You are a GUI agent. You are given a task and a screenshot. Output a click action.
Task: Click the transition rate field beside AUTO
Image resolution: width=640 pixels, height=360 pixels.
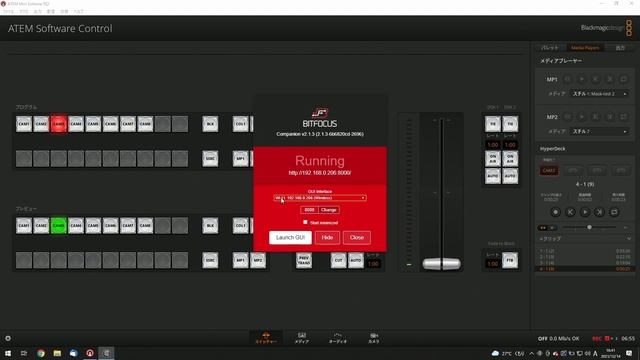pos(373,264)
